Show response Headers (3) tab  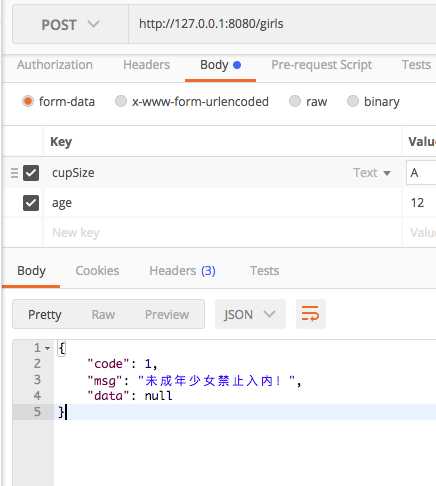tap(182, 271)
